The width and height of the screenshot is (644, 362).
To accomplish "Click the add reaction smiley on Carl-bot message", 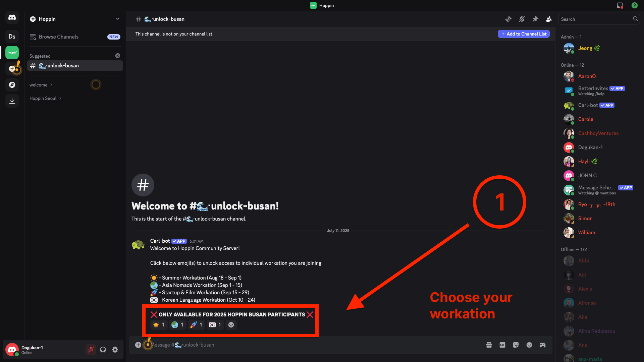I will (231, 324).
